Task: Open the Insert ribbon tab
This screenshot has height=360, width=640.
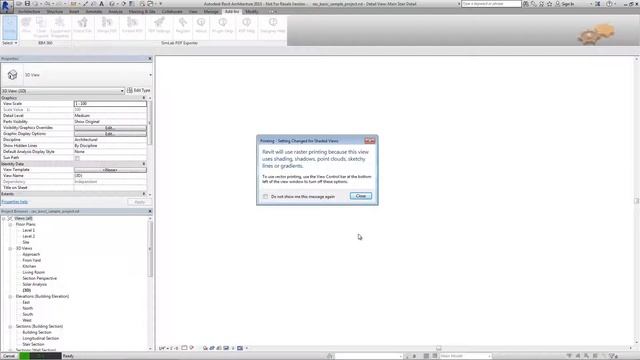Action: pyautogui.click(x=74, y=11)
